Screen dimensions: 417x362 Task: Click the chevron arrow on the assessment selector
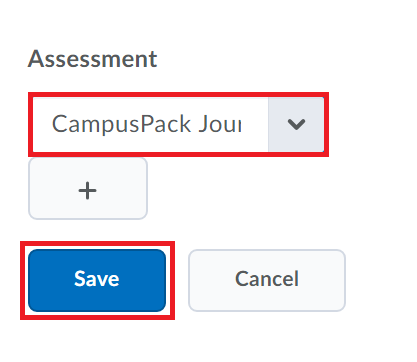(x=296, y=124)
